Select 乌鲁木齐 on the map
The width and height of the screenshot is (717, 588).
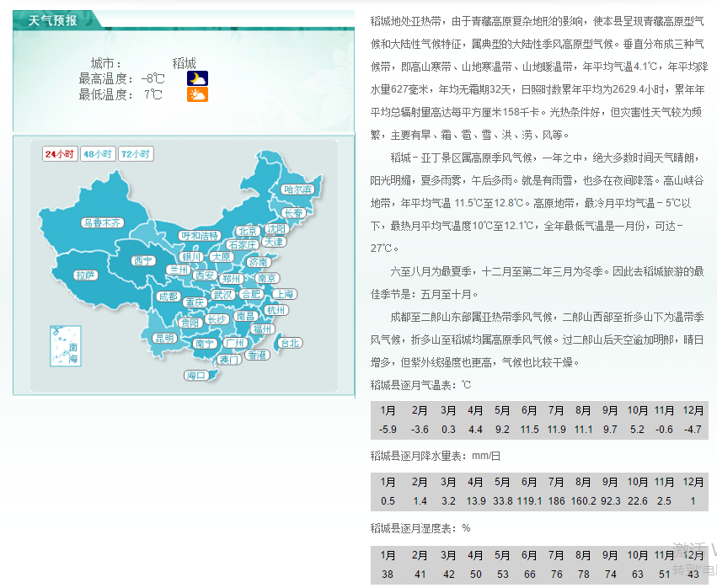pyautogui.click(x=102, y=223)
